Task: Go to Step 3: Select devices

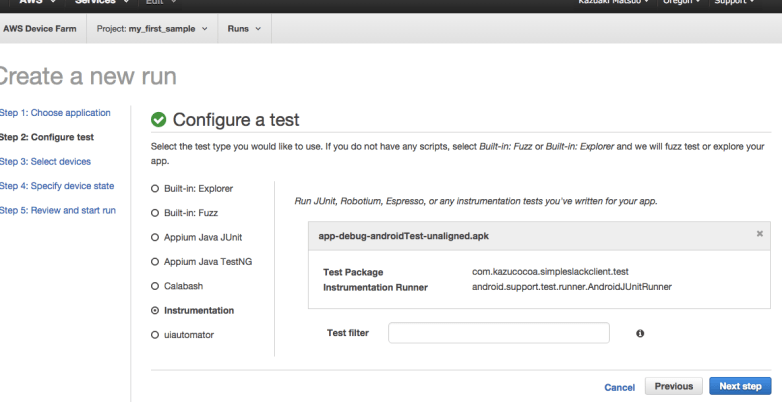Action: (x=45, y=162)
